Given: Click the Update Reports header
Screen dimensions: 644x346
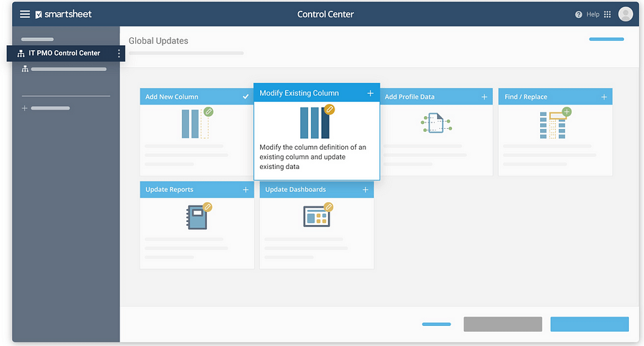Looking at the screenshot, I should click(197, 189).
